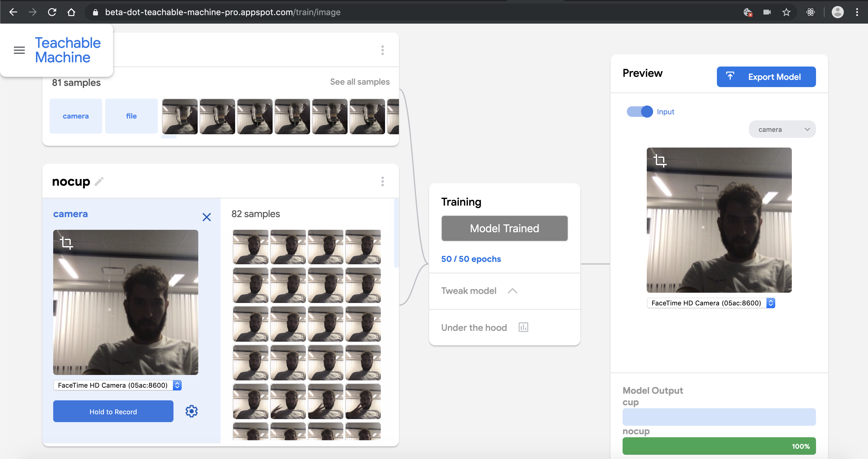Screen dimensions: 868x459
Task: Click the crop icon on preview camera
Action: [660, 161]
